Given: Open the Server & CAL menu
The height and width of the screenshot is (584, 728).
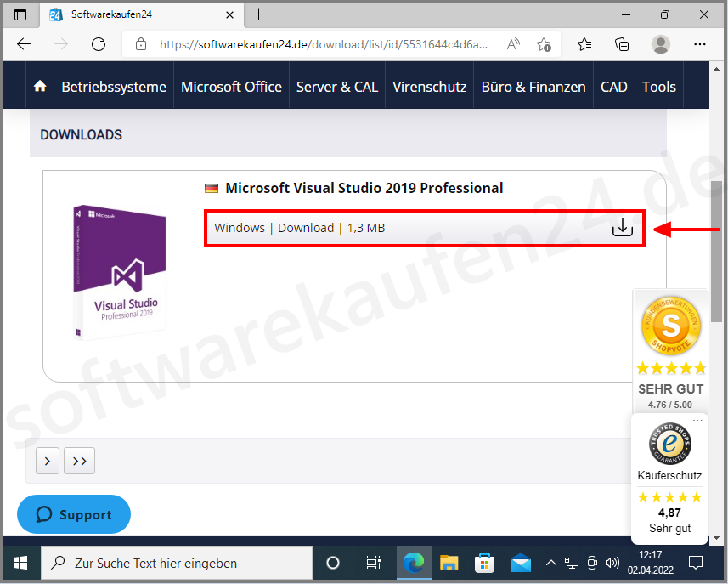Looking at the screenshot, I should pyautogui.click(x=337, y=87).
